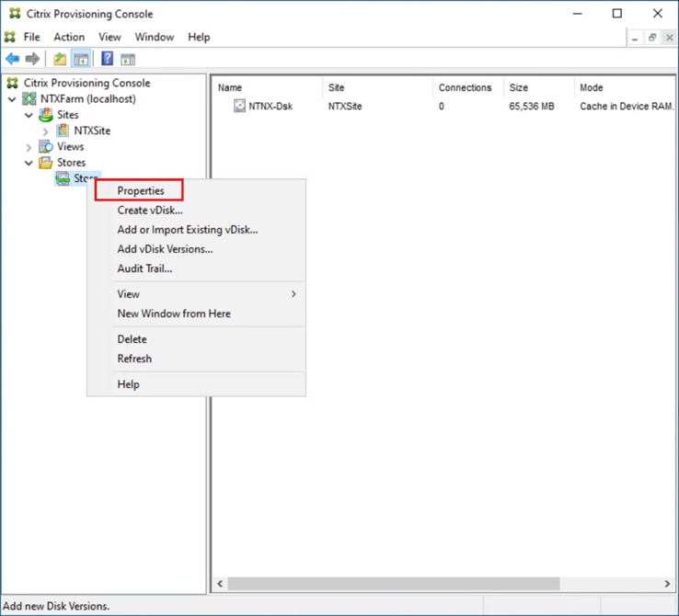Click the Store item icon in the tree
The height and width of the screenshot is (616, 679).
(63, 178)
